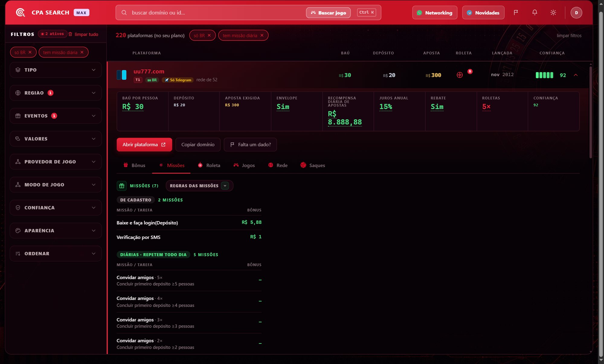Click the CPA Search logo icon

point(21,12)
